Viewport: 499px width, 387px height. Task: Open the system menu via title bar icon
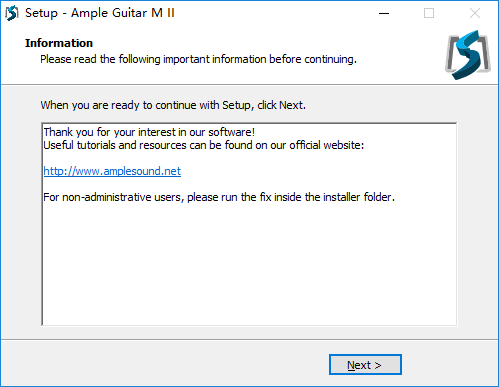coord(11,13)
